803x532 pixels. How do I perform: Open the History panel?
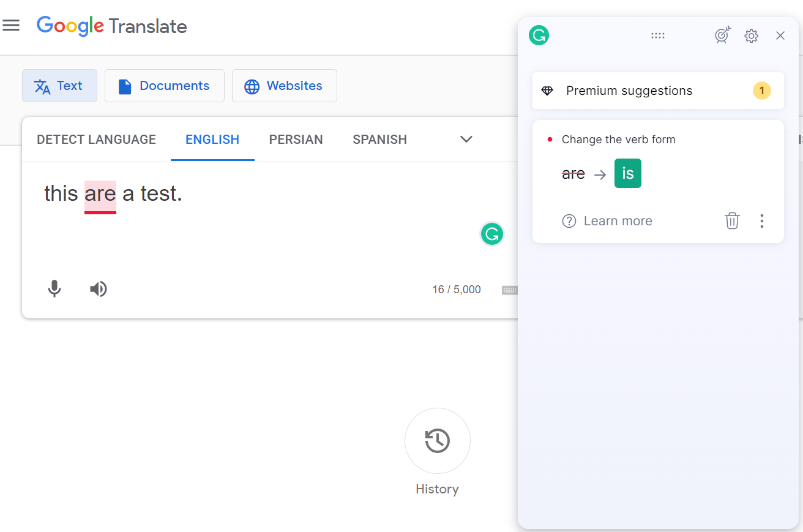tap(437, 441)
